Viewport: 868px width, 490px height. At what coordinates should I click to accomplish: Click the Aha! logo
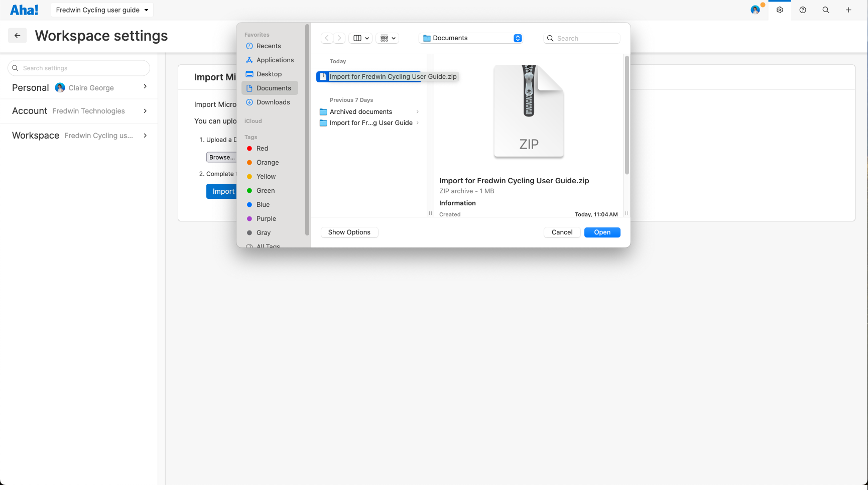(24, 10)
